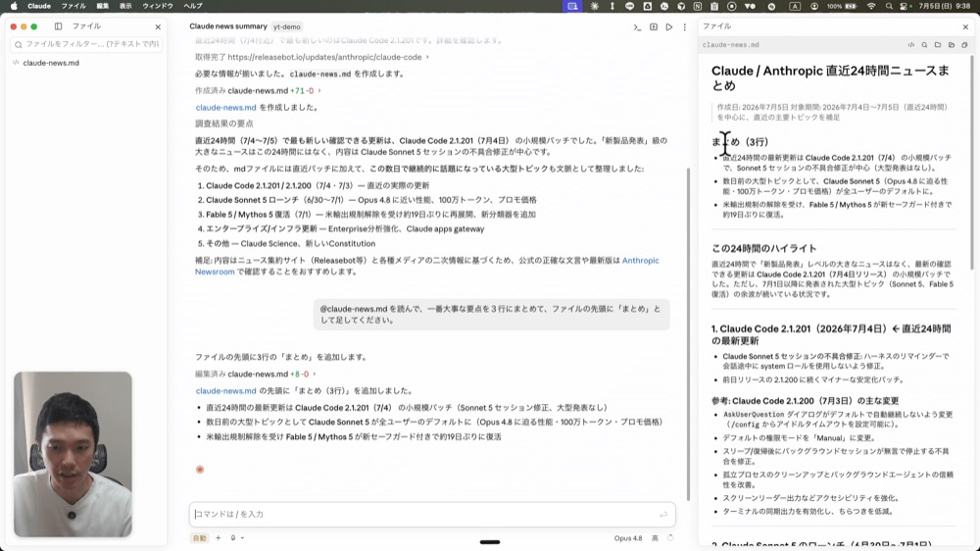Click the 参考: Claude Code 2.1.200 heading
This screenshot has width=980, height=551.
point(805,401)
